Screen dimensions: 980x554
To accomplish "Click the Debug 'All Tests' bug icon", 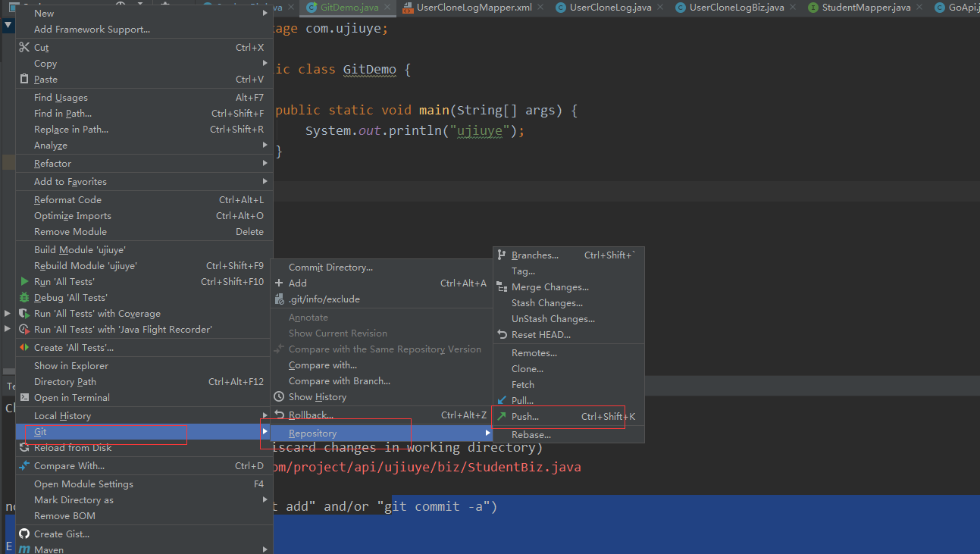I will (x=24, y=297).
